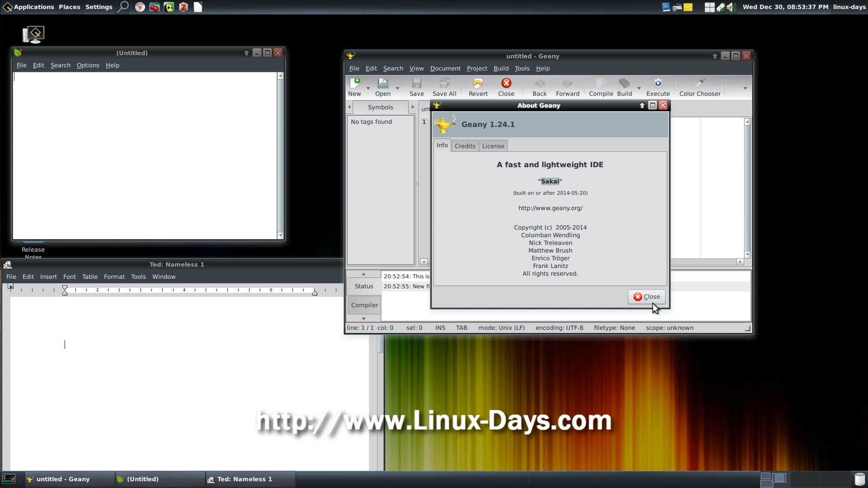The height and width of the screenshot is (488, 868).
Task: Select the Symbols sidebar tab in Geany
Action: (x=380, y=107)
